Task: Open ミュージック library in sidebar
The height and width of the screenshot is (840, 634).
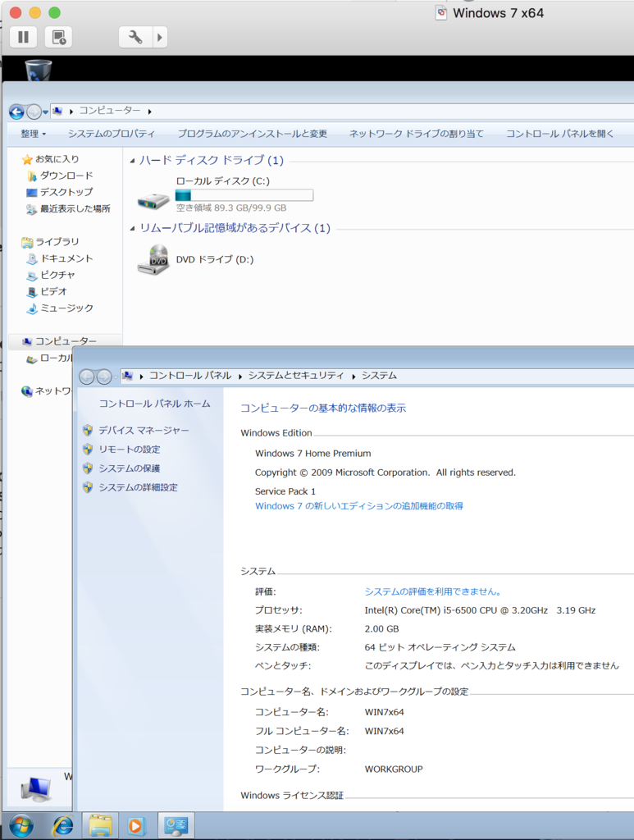Action: pos(66,308)
